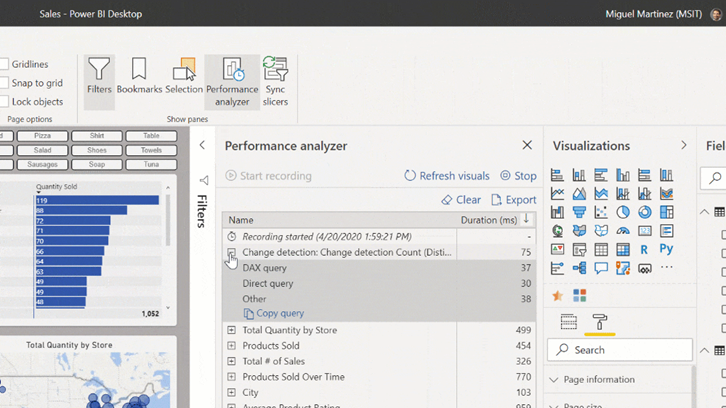Open more visuals ellipsis menu

pos(667,267)
